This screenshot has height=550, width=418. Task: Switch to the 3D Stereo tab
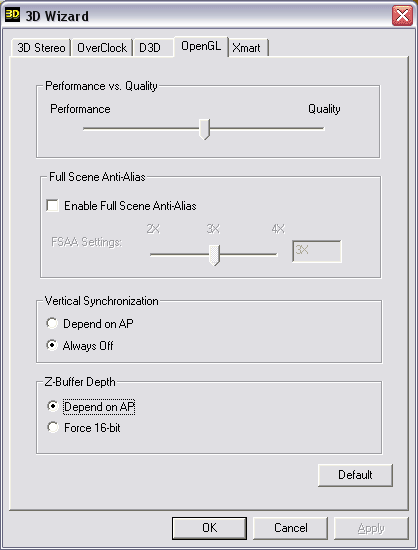(x=41, y=48)
